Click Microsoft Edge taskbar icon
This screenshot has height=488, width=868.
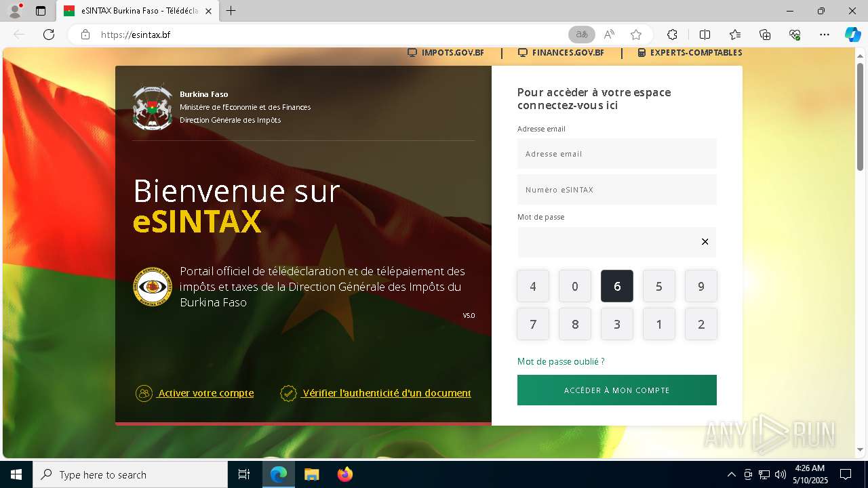(x=279, y=474)
